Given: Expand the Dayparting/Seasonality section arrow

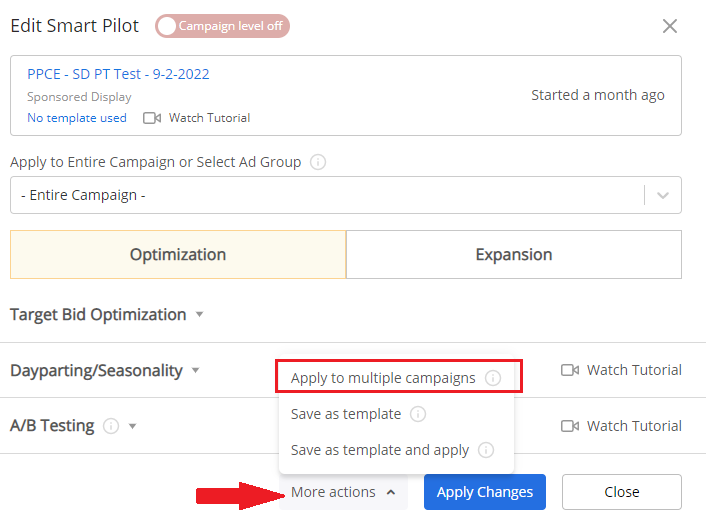Looking at the screenshot, I should point(195,370).
